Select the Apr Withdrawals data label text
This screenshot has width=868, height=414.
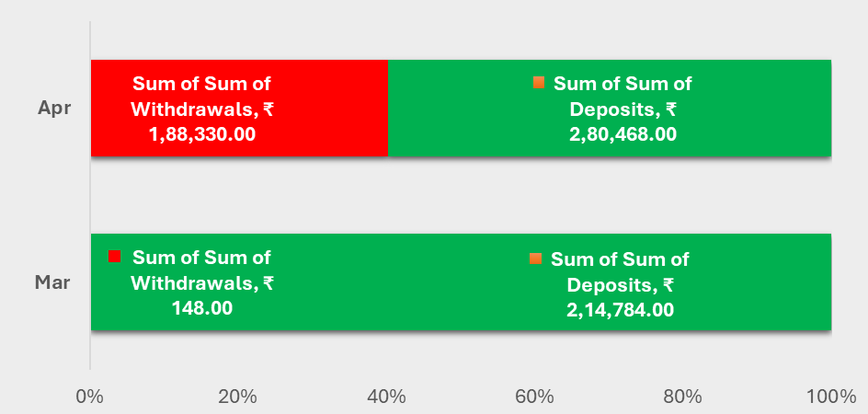click(202, 109)
